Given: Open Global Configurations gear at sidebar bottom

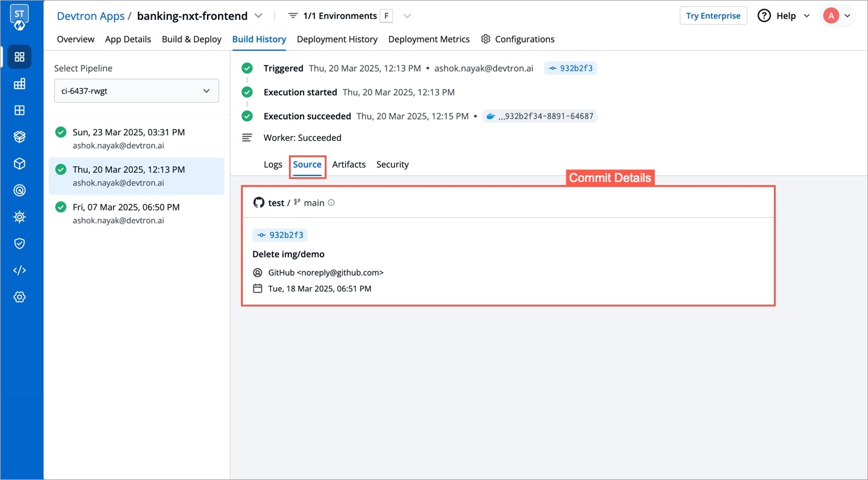Looking at the screenshot, I should pyautogui.click(x=19, y=297).
